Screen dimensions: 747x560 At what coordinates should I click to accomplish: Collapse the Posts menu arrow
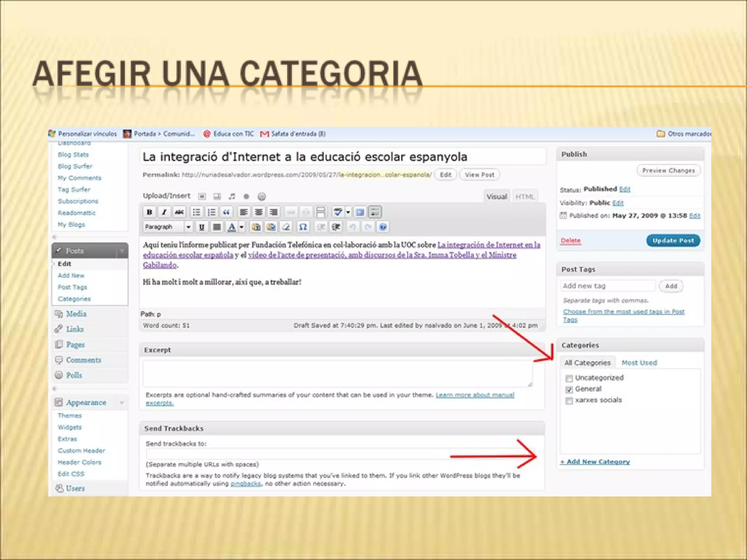point(122,251)
